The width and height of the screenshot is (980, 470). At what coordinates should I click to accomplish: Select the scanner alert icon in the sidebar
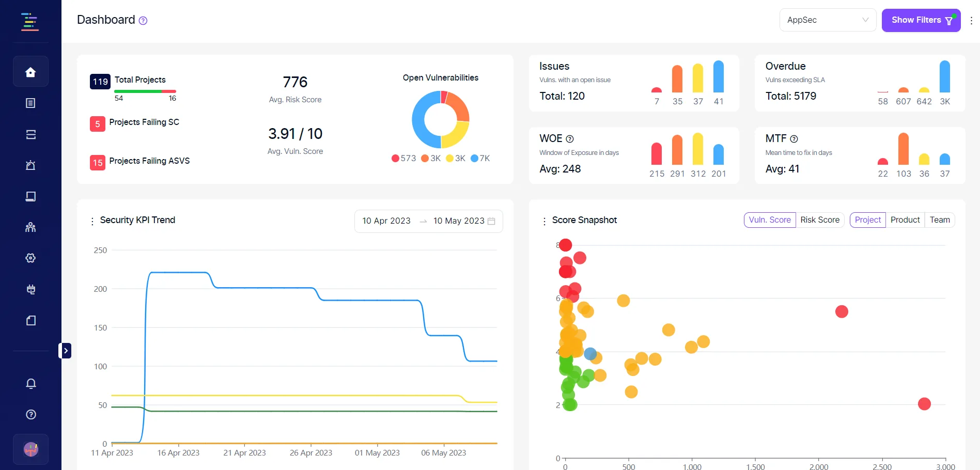click(x=30, y=165)
